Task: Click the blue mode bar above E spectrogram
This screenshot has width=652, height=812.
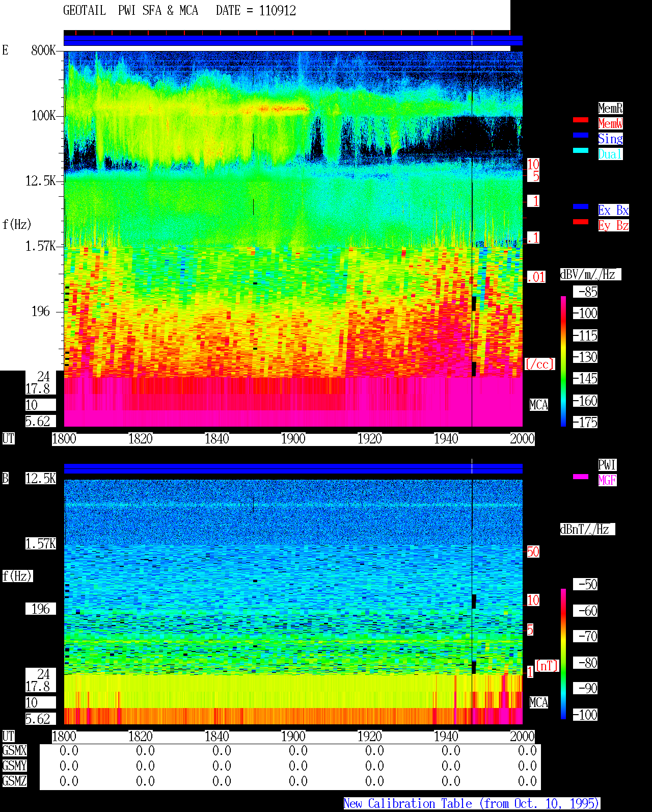Action: (x=293, y=41)
